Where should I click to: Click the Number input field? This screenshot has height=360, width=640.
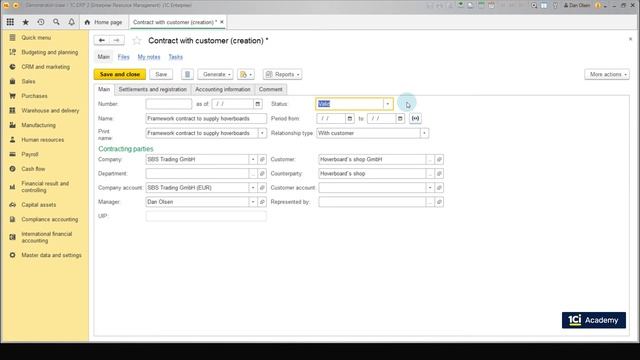169,104
